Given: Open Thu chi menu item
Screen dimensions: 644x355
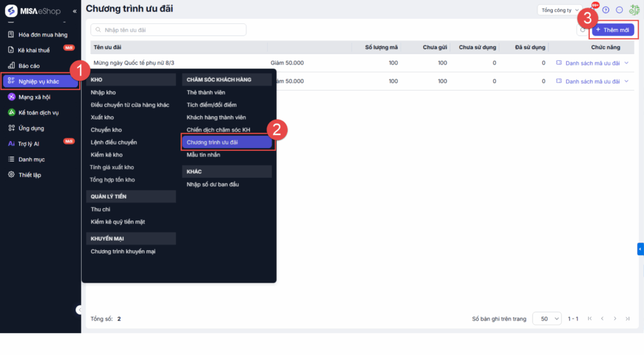Looking at the screenshot, I should click(x=100, y=209).
